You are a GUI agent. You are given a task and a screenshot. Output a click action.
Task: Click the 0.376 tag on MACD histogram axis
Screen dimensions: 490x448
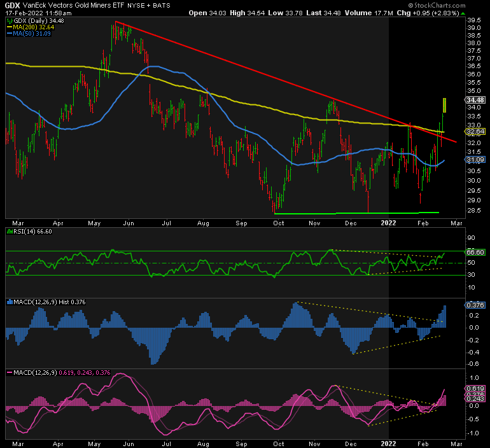tap(475, 305)
